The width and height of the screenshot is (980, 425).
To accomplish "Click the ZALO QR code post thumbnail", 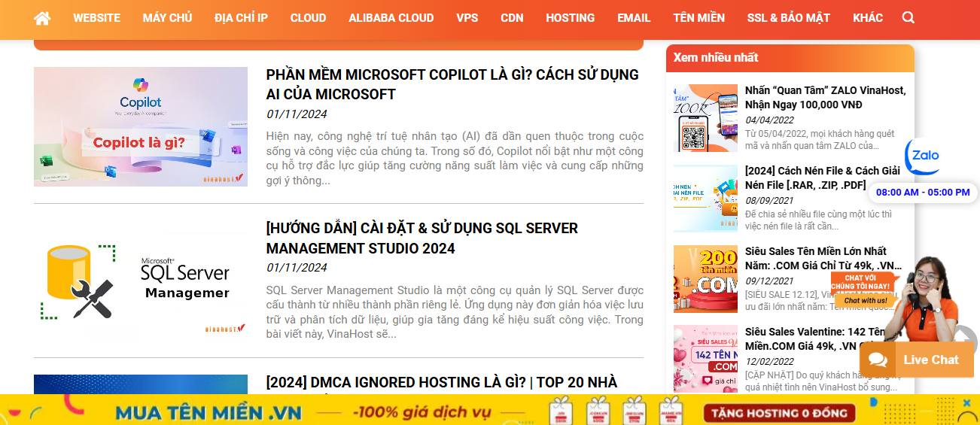I will tap(705, 118).
